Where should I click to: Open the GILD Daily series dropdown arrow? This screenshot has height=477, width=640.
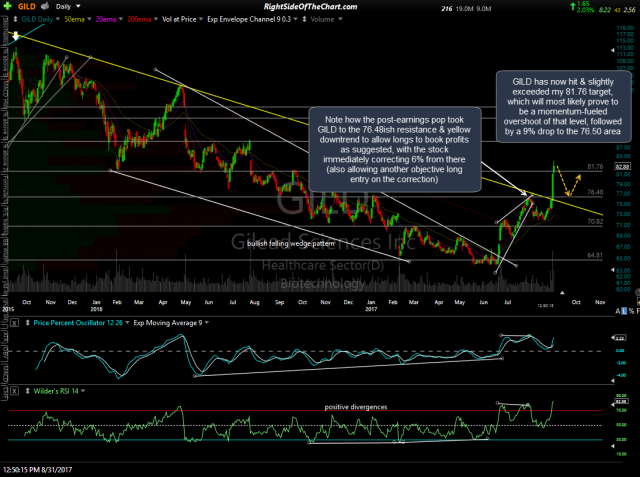point(58,19)
